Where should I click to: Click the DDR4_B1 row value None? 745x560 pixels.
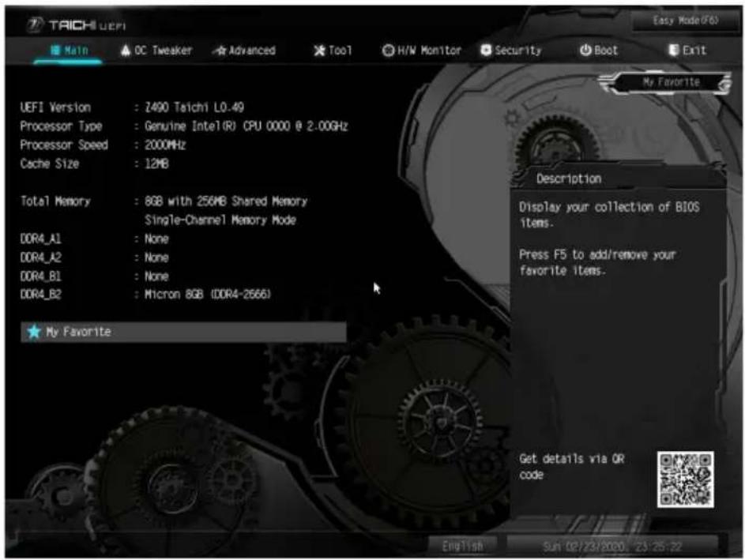click(156, 276)
